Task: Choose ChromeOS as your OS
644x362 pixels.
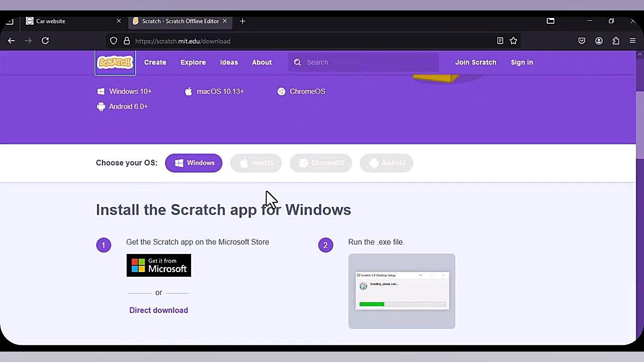Action: [x=321, y=163]
